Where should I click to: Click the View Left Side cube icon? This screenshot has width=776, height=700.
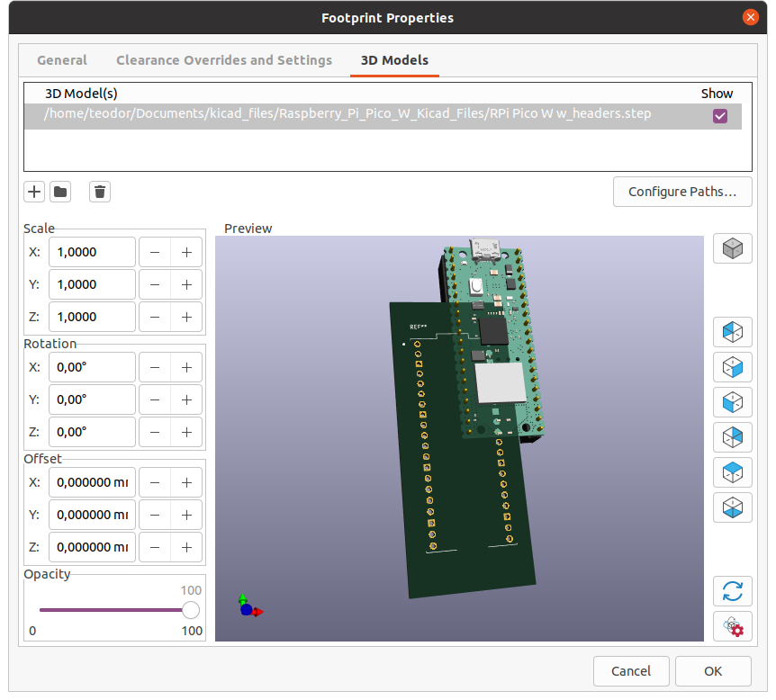(x=733, y=332)
